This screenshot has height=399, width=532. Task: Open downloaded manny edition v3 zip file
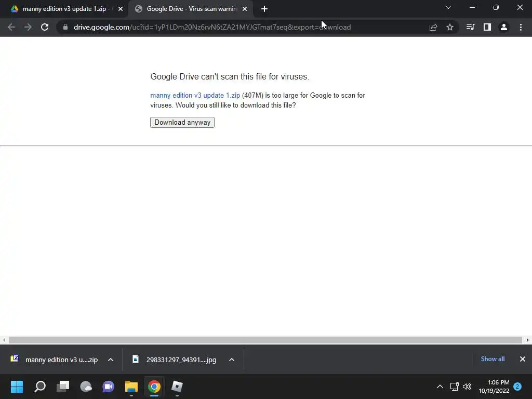click(54, 360)
